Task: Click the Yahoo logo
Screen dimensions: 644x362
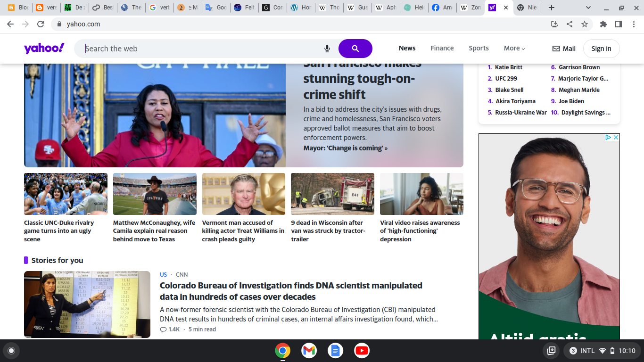Action: pyautogui.click(x=44, y=48)
